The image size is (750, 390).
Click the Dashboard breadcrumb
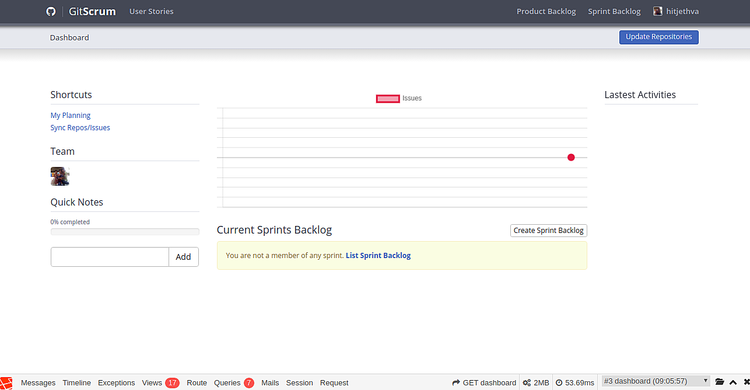pos(69,37)
